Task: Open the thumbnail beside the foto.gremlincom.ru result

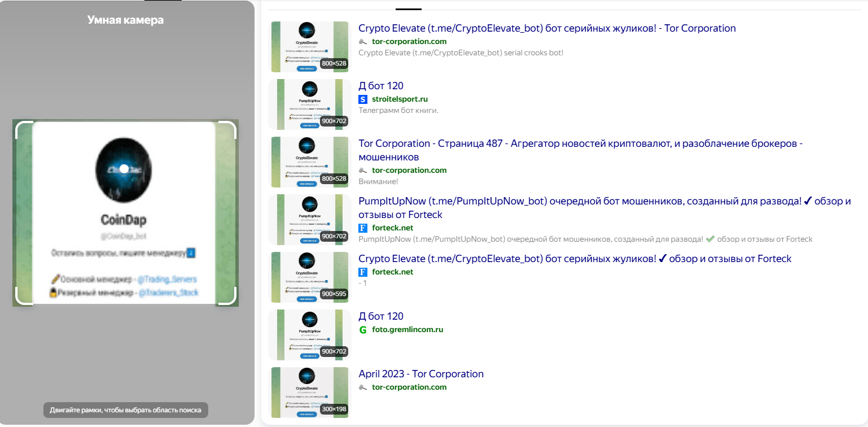Action: point(310,335)
